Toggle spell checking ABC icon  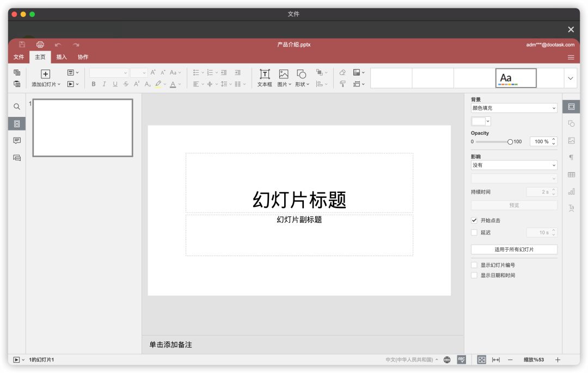[461, 359]
